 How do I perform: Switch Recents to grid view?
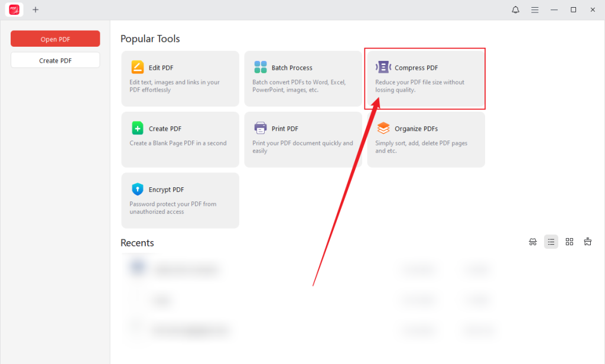coord(570,242)
